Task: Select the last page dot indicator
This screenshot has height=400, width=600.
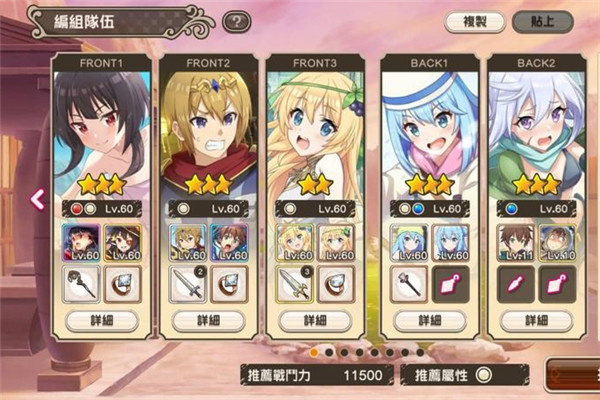Action: tap(420, 353)
